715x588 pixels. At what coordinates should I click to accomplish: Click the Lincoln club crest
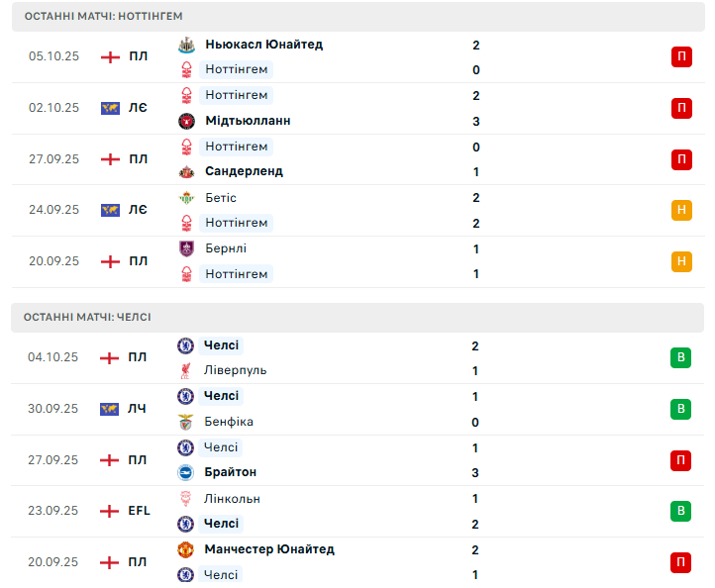pyautogui.click(x=185, y=499)
